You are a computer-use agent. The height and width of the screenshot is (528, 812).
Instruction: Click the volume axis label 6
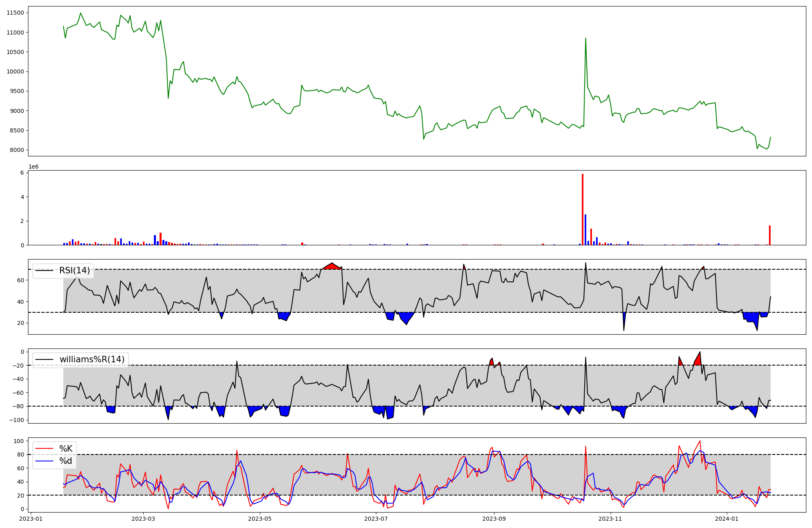(x=22, y=173)
